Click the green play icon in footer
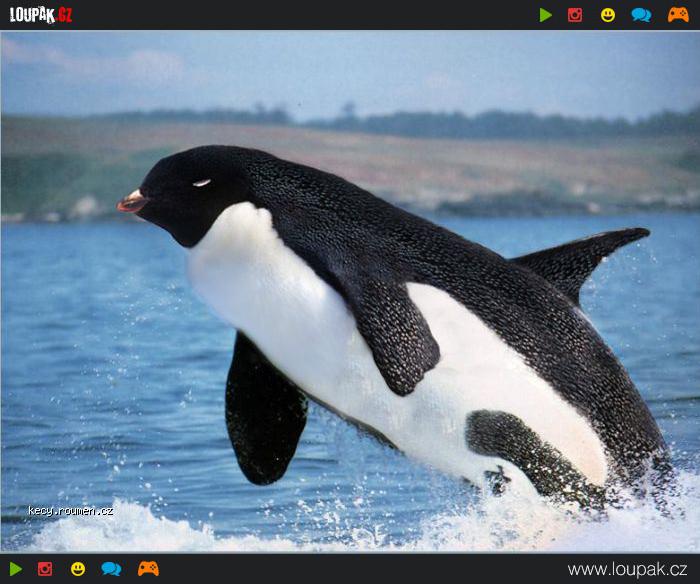Screen dimensions: 700x584 click(16, 569)
